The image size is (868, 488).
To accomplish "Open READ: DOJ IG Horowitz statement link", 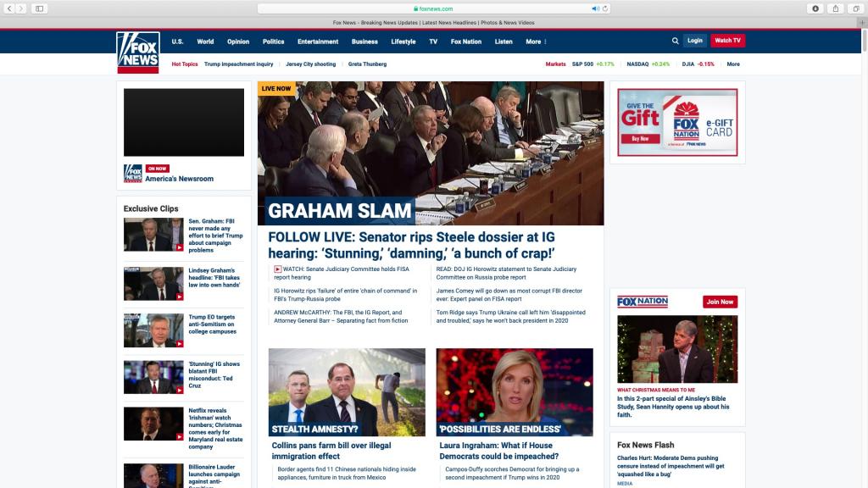I will tap(506, 274).
